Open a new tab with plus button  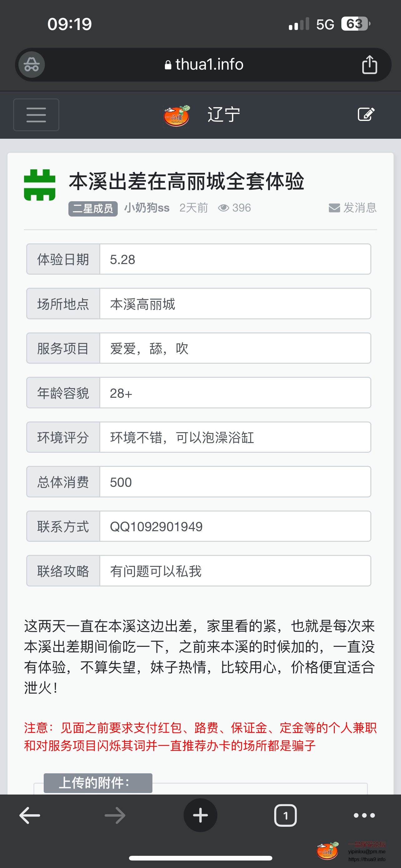pyautogui.click(x=200, y=816)
